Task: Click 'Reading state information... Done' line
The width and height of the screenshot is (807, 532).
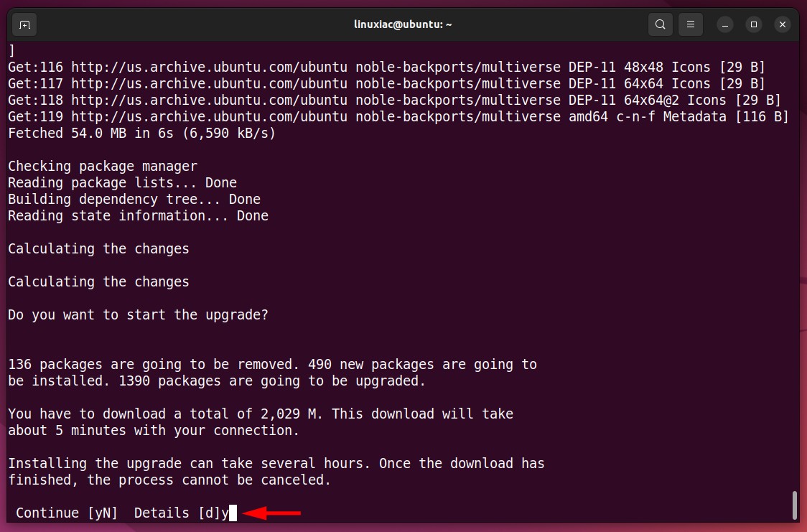Action: [138, 215]
